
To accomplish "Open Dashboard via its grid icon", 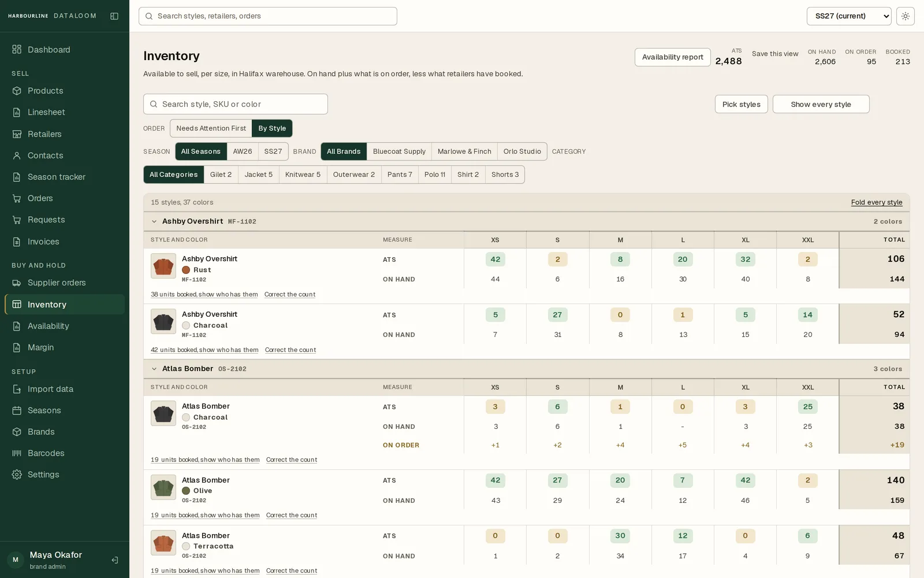I will [x=17, y=50].
